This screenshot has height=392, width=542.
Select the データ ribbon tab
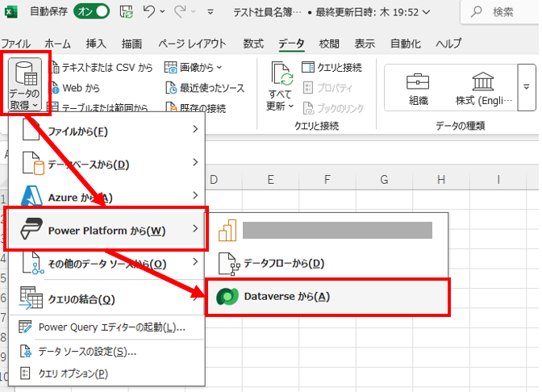point(291,44)
